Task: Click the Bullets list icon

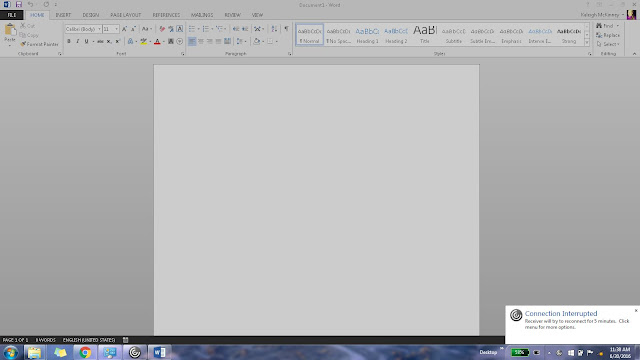Action: pyautogui.click(x=192, y=29)
